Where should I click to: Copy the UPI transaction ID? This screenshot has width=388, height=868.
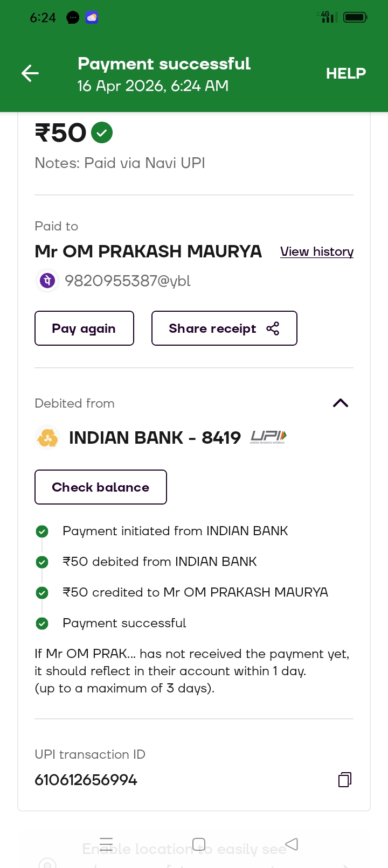[x=344, y=780]
